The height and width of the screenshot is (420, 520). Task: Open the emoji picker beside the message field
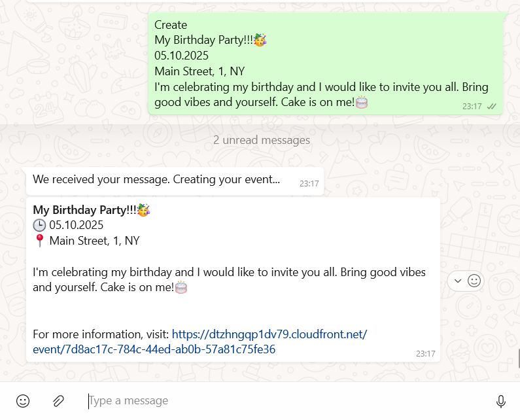pos(23,401)
